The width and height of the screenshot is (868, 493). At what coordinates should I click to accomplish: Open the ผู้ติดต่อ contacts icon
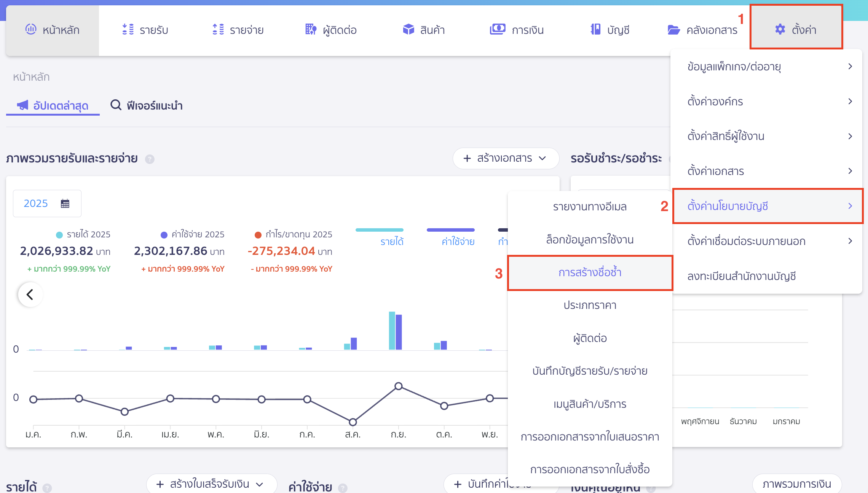click(x=310, y=29)
